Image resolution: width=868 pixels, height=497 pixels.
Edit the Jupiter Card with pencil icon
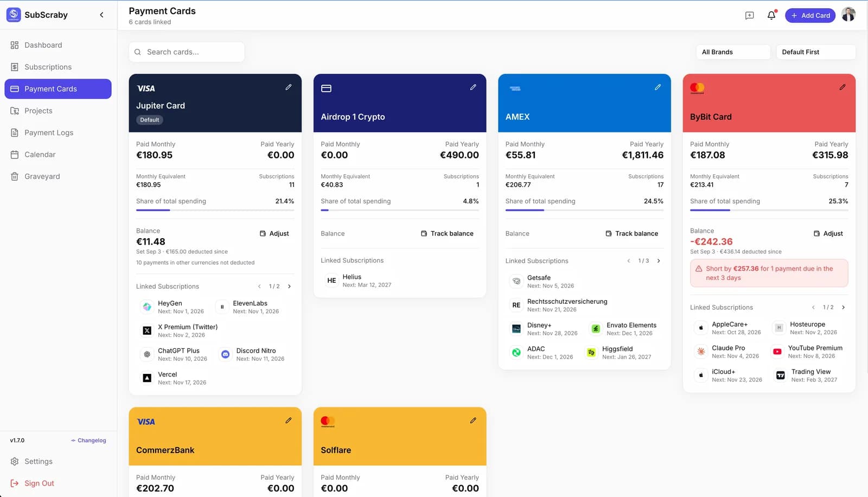coord(289,87)
